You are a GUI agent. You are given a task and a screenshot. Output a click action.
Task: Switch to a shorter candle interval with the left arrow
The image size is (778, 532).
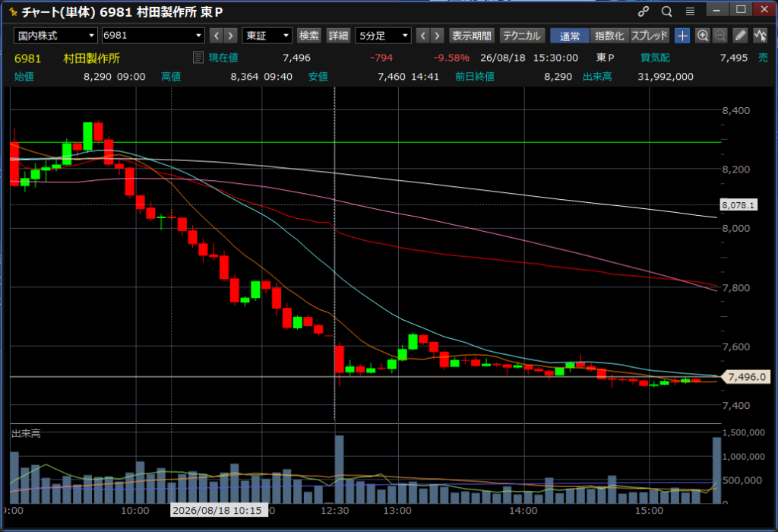pyautogui.click(x=422, y=35)
